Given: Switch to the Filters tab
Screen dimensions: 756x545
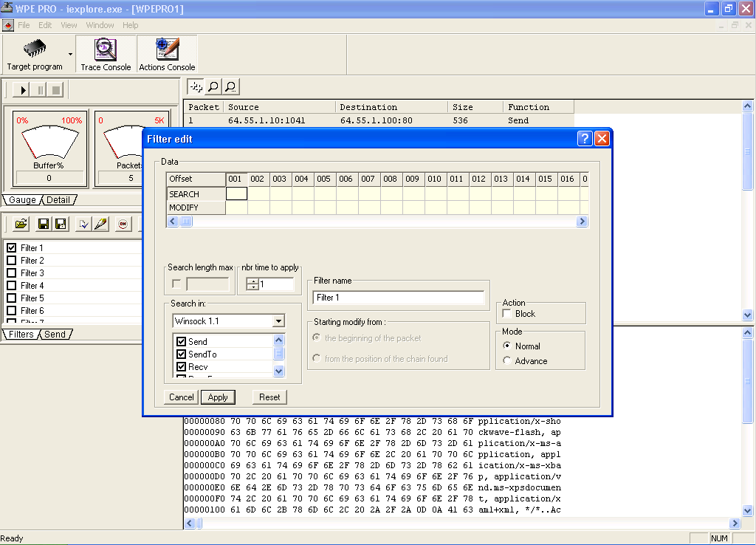Looking at the screenshot, I should [x=21, y=335].
